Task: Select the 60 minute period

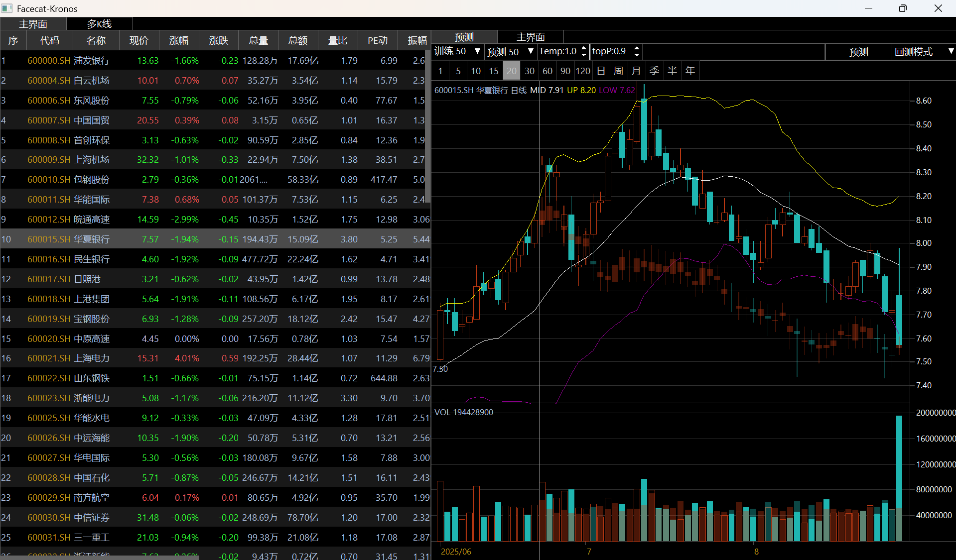Action: [547, 71]
